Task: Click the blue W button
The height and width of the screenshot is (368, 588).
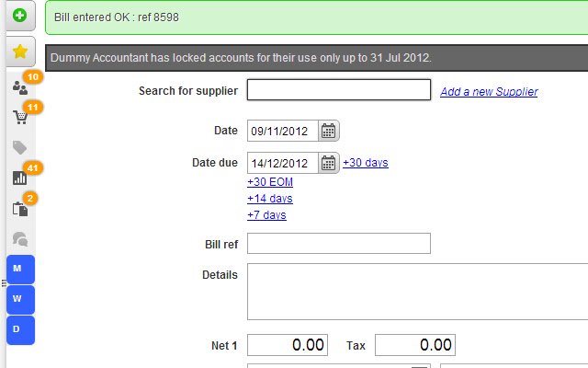Action: (x=20, y=299)
